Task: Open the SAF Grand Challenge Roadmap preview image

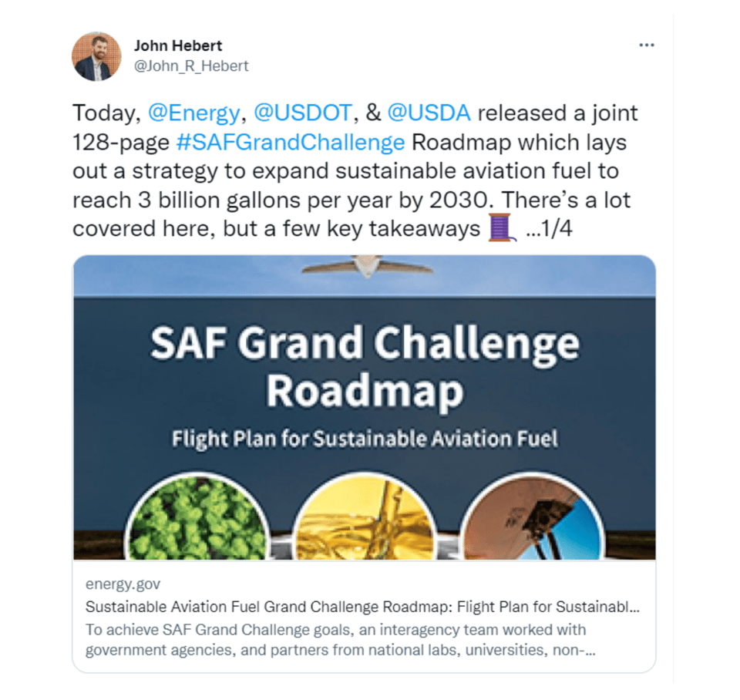Action: point(364,370)
